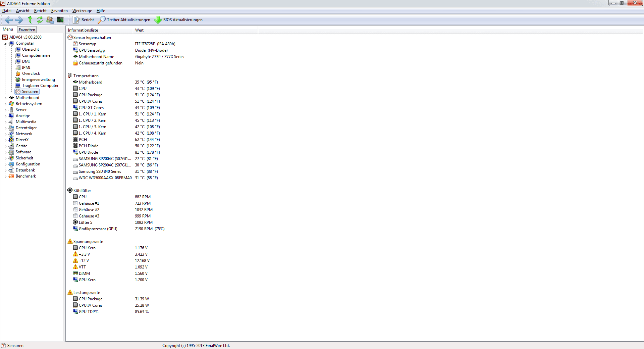This screenshot has width=644, height=349.
Task: Open the user management toolbar icon
Action: (50, 20)
